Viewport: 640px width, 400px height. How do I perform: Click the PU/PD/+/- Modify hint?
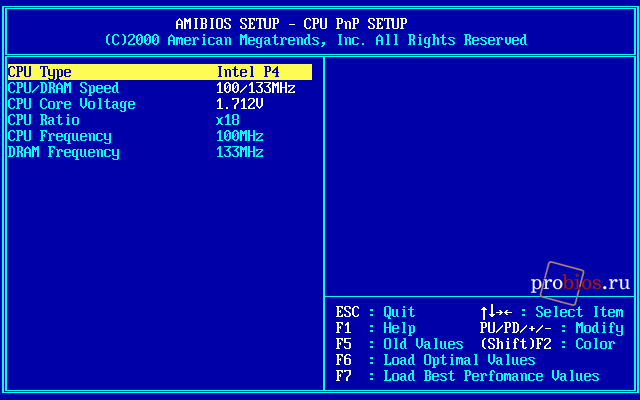pyautogui.click(x=552, y=328)
